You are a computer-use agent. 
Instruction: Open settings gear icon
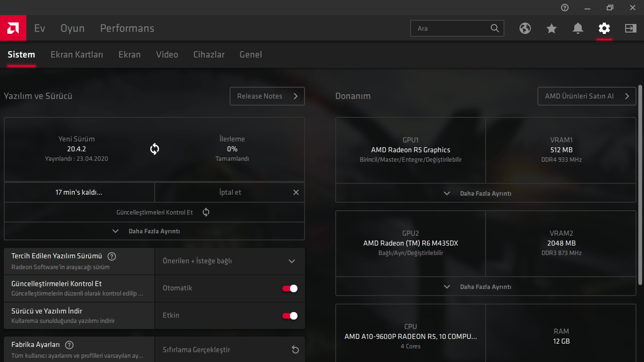click(604, 28)
